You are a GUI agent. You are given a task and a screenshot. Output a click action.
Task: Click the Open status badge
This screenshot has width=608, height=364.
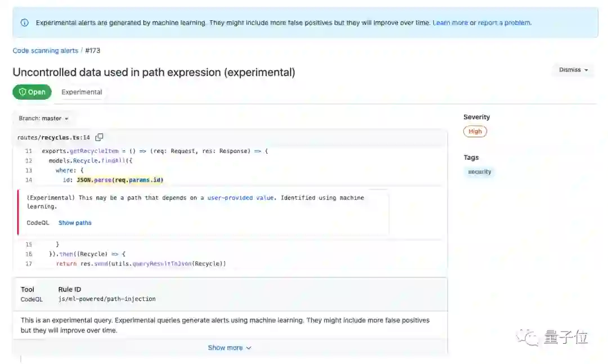click(32, 92)
